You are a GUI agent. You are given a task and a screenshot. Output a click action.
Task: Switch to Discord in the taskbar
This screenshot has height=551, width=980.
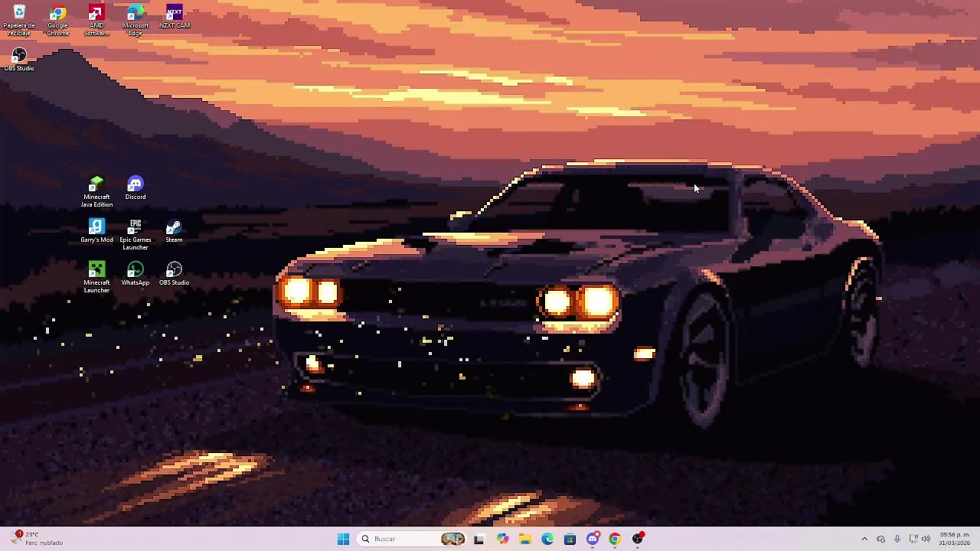point(593,539)
